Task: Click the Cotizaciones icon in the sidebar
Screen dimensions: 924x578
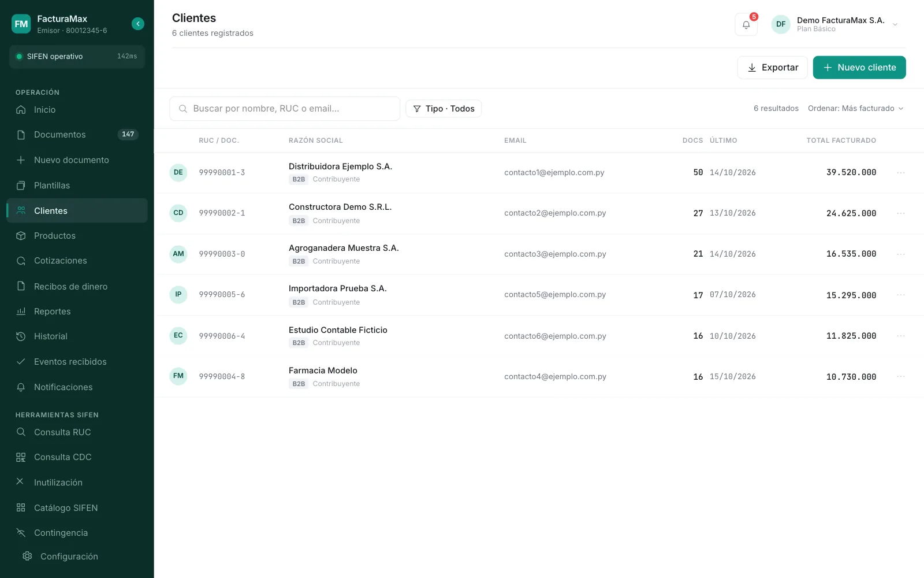Action: tap(21, 261)
